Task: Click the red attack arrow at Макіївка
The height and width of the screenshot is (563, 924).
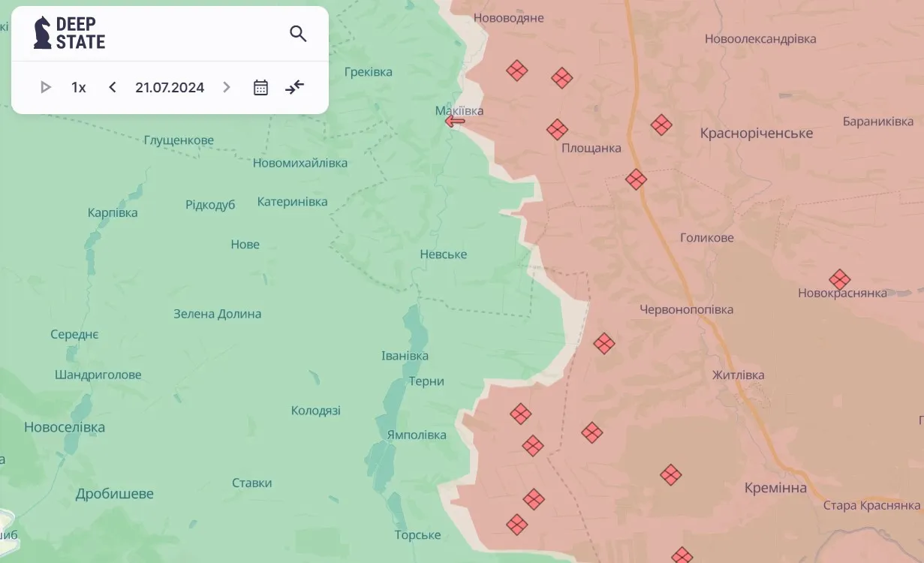Action: click(x=454, y=121)
